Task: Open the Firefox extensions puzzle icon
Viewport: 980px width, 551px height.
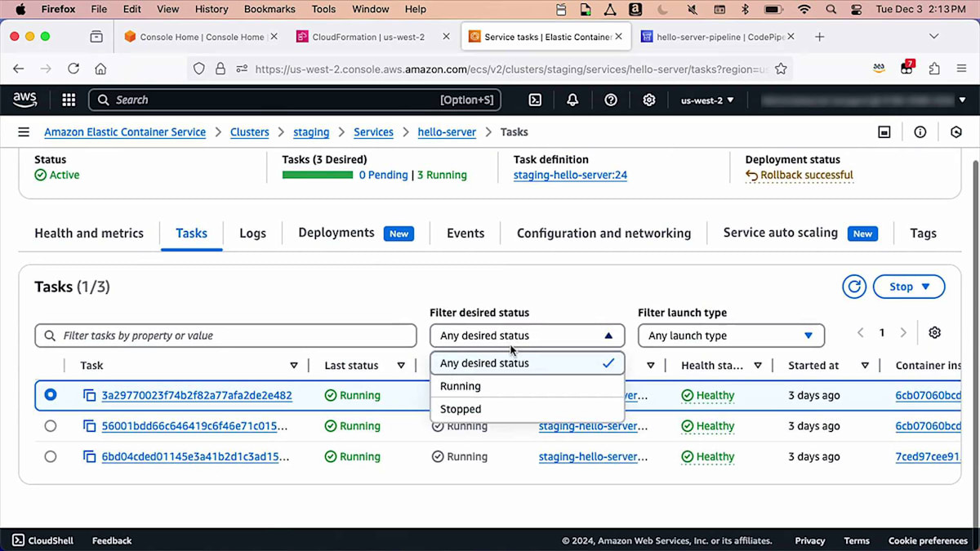Action: point(934,69)
